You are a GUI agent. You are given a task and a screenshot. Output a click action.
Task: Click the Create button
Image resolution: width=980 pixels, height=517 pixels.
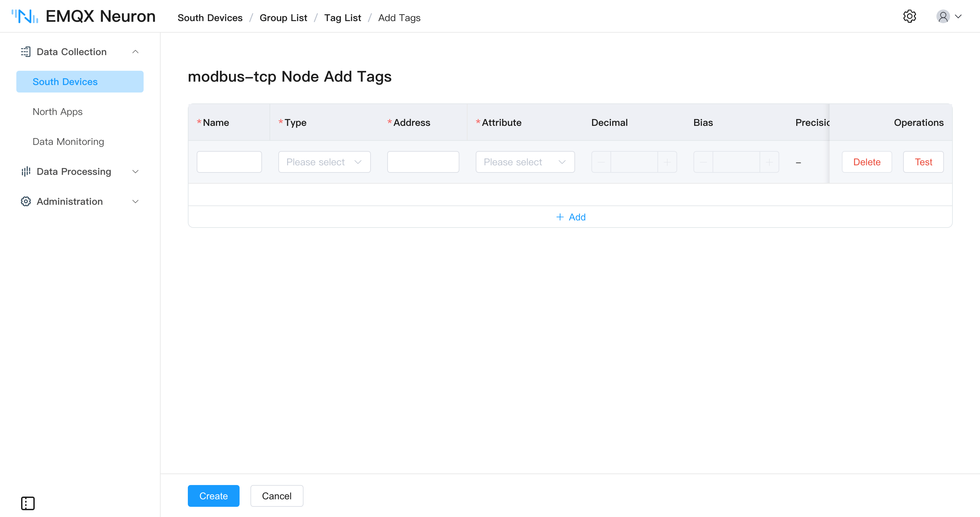(213, 496)
